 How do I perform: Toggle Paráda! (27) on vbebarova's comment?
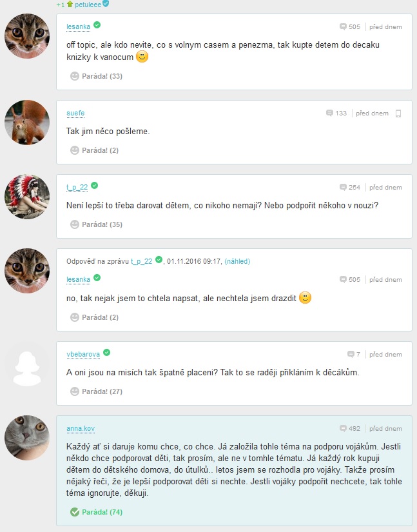[96, 391]
